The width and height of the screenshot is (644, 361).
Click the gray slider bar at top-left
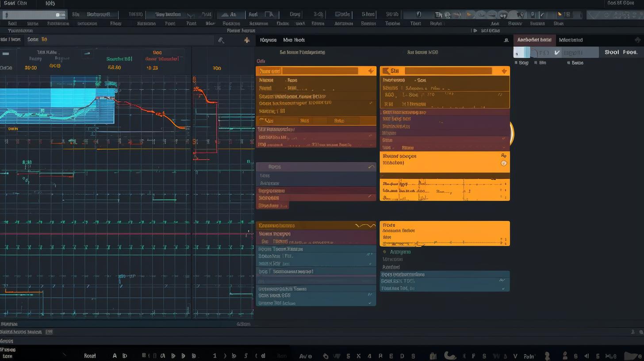tap(34, 15)
